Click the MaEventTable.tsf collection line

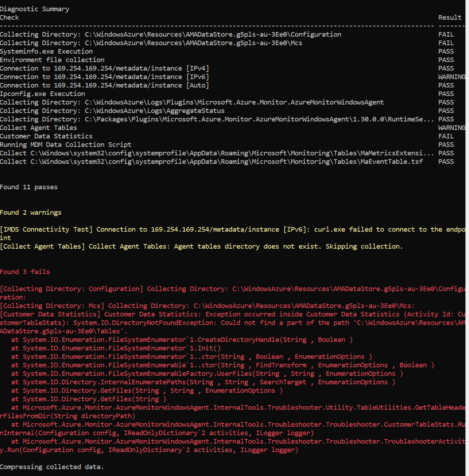pyautogui.click(x=212, y=162)
